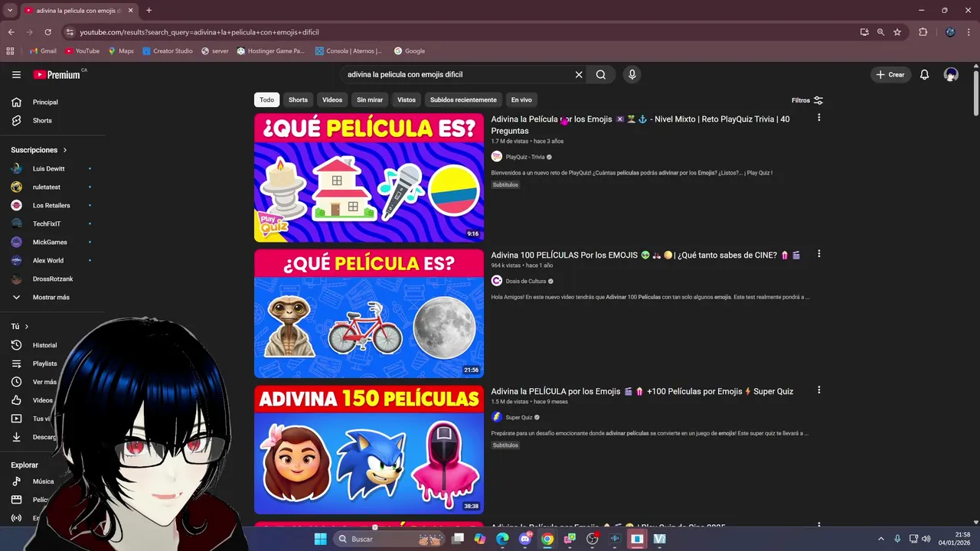The width and height of the screenshot is (980, 551).
Task: Open the tab search dropdown arrow
Action: coord(10,11)
